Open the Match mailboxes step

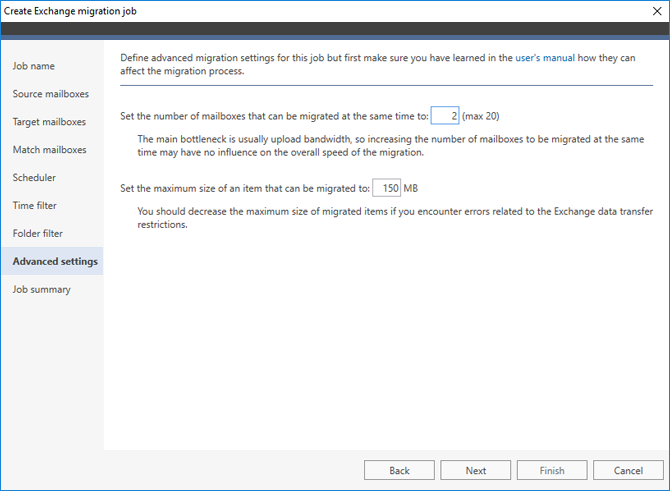point(50,150)
